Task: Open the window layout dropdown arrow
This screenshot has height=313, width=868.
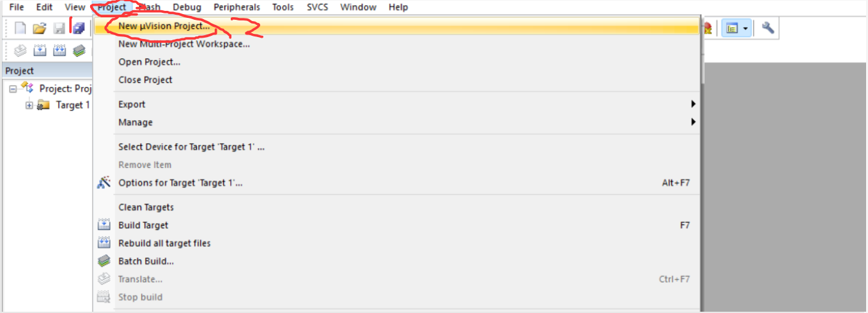Action: (745, 29)
